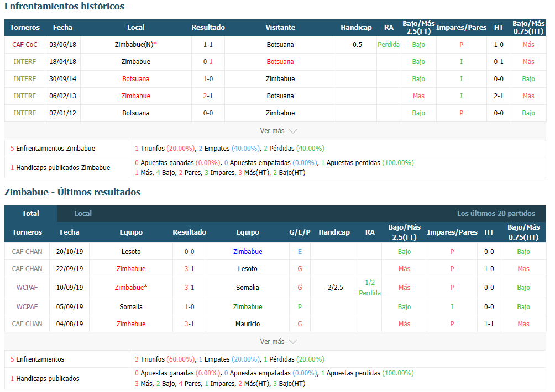This screenshot has width=555, height=392.
Task: Open the 2-1 result on 06/02/13
Action: pos(208,96)
